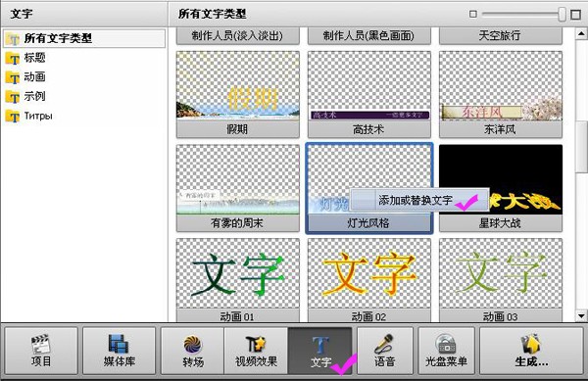The image size is (588, 381).
Task: Select the 动画 category folder
Action: 34,77
